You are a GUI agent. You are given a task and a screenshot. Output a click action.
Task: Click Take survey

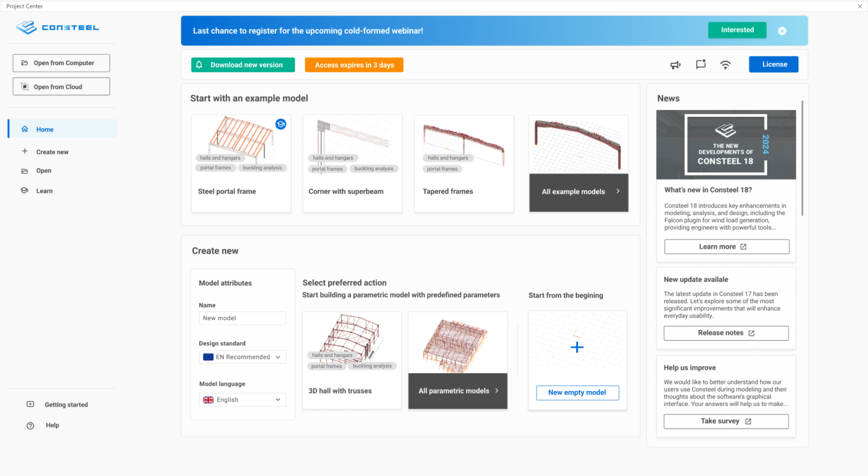coord(726,421)
